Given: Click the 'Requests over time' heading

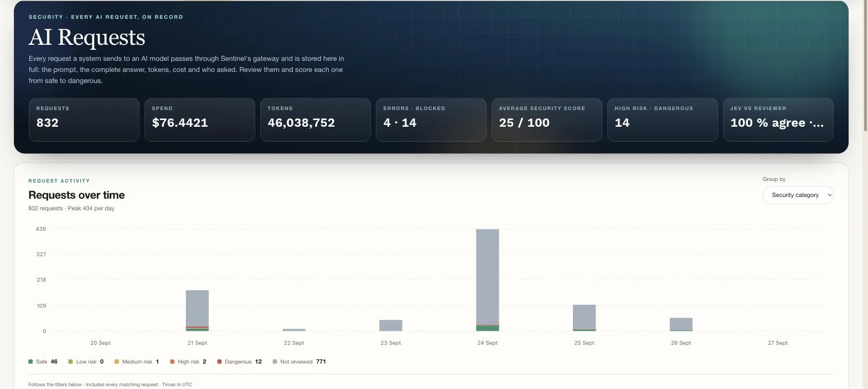Looking at the screenshot, I should pos(76,195).
